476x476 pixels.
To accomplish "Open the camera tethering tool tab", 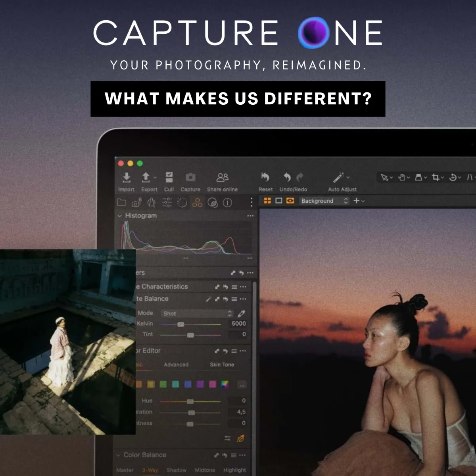I will point(137,203).
